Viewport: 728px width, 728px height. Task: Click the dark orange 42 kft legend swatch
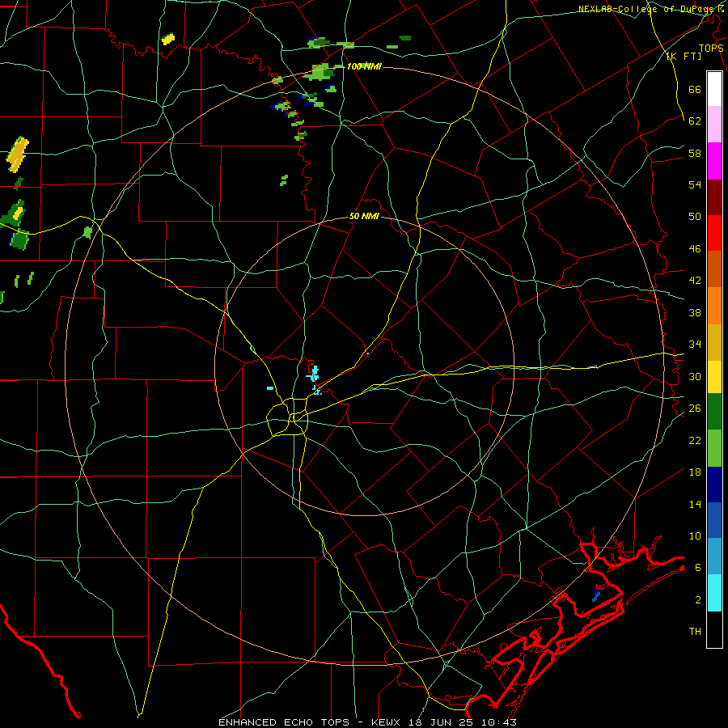[714, 269]
